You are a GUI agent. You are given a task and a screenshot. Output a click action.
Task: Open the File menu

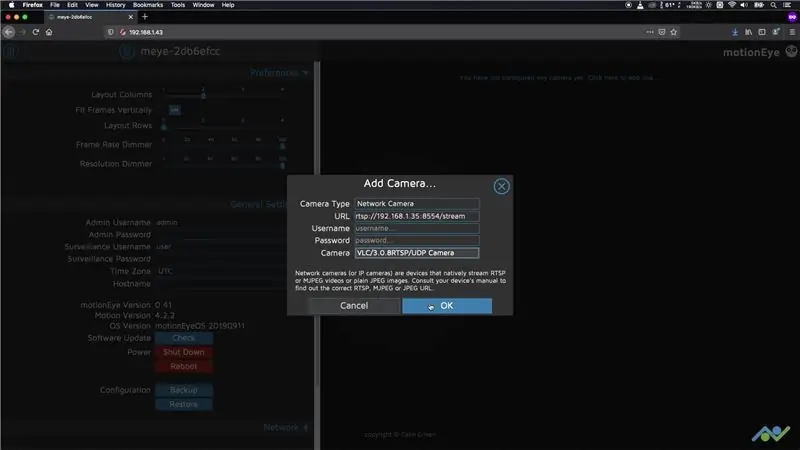(x=55, y=5)
